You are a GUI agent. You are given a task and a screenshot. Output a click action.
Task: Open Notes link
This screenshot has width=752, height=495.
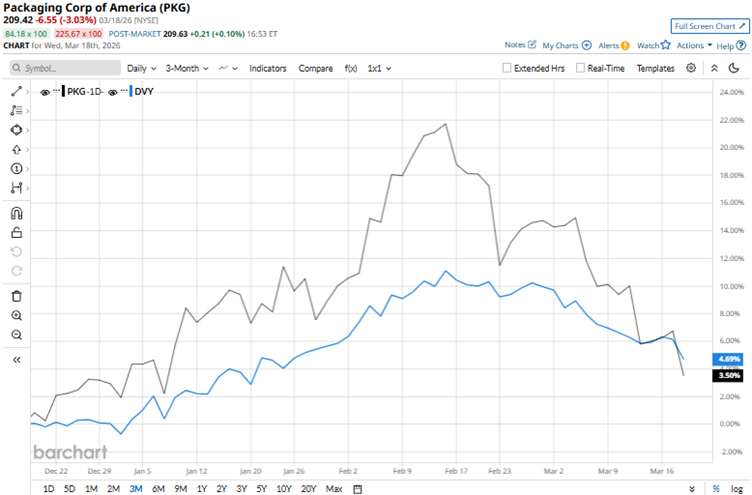pyautogui.click(x=520, y=45)
